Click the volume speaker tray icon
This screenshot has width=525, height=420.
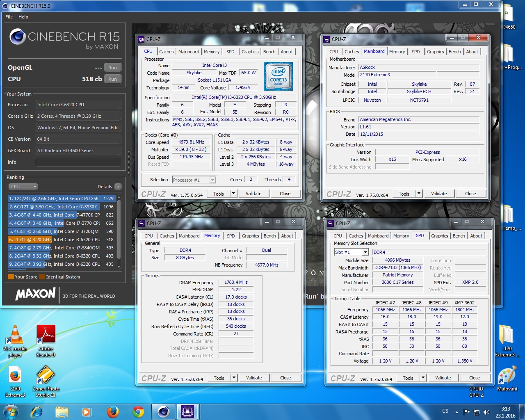486,412
